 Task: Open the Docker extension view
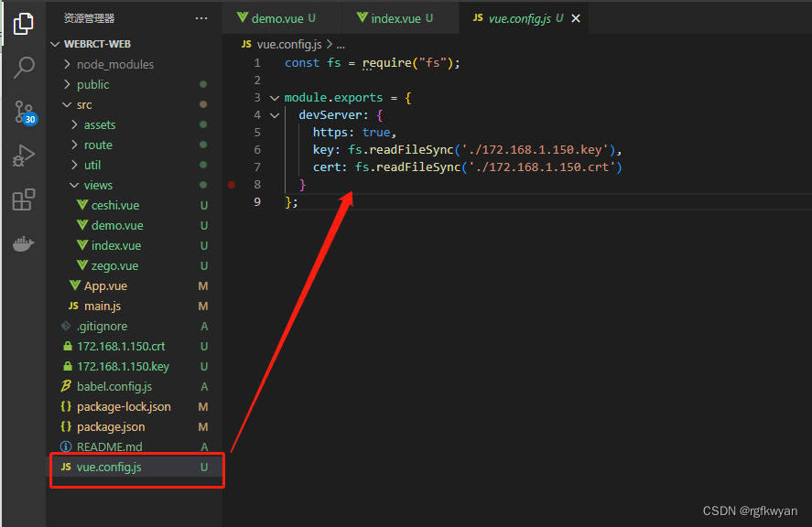pos(23,243)
